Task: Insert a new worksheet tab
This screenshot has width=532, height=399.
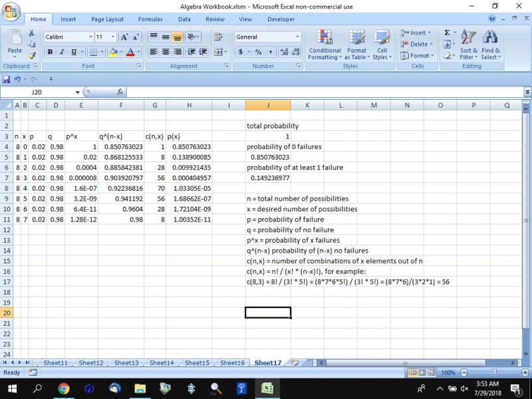Action: [295, 362]
